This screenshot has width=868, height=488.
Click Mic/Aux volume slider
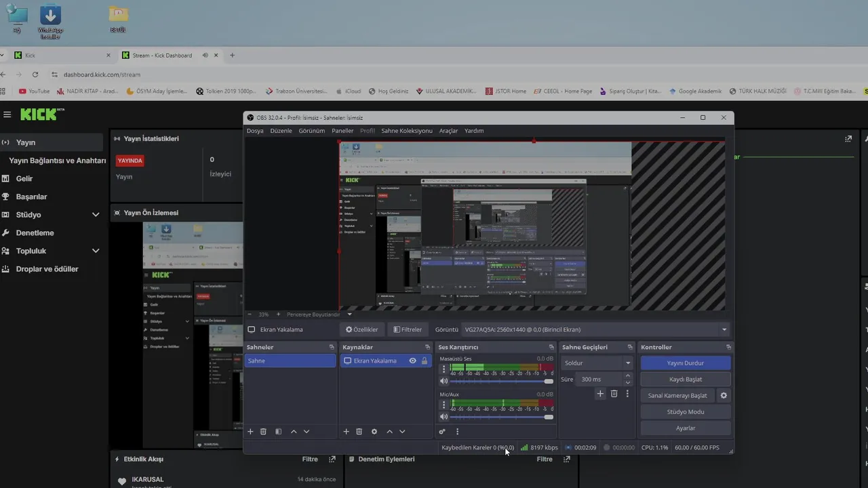click(502, 417)
